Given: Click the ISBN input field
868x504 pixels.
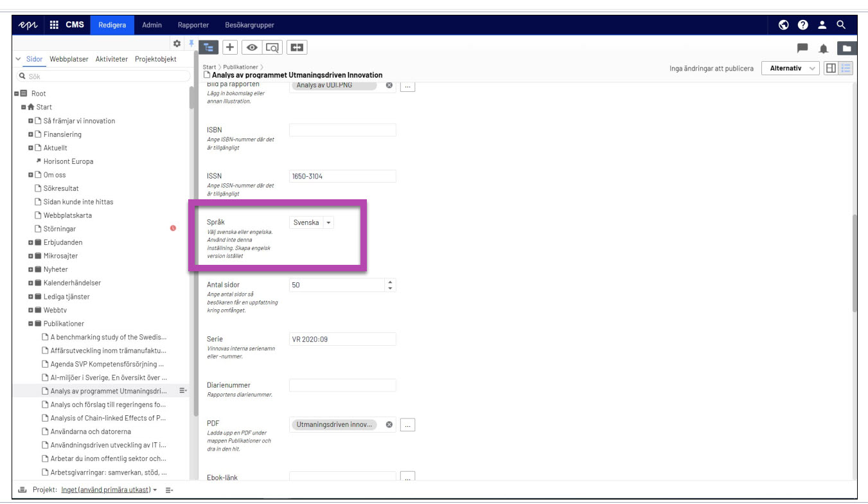Looking at the screenshot, I should (342, 130).
